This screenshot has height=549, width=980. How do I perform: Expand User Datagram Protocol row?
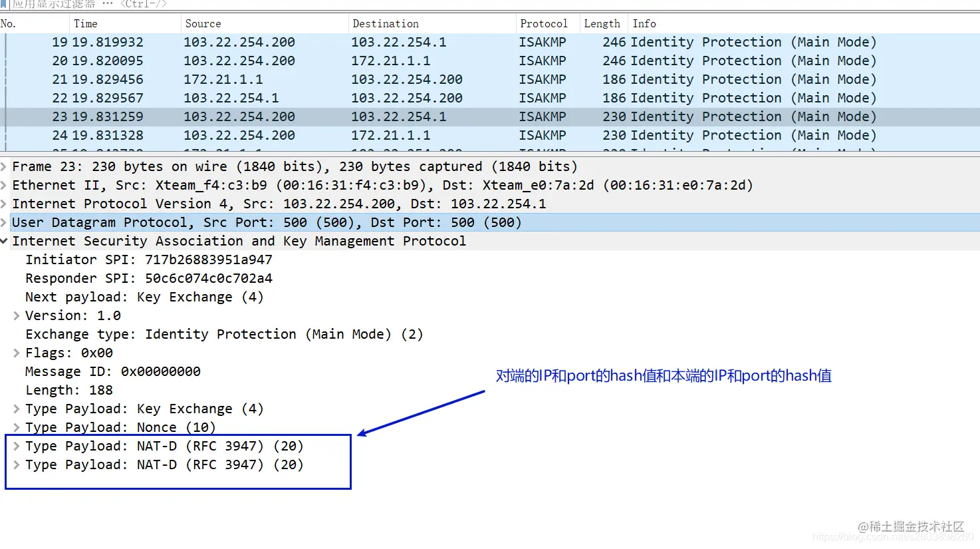(4, 222)
